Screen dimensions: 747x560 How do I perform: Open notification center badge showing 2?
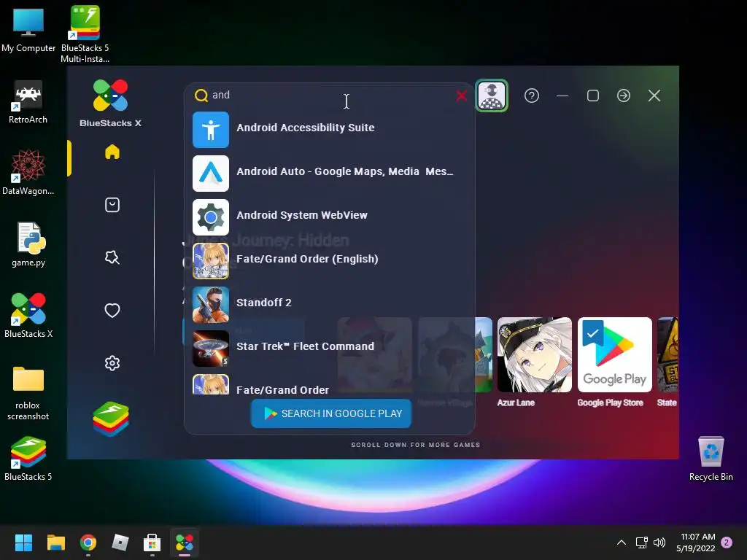coord(727,542)
